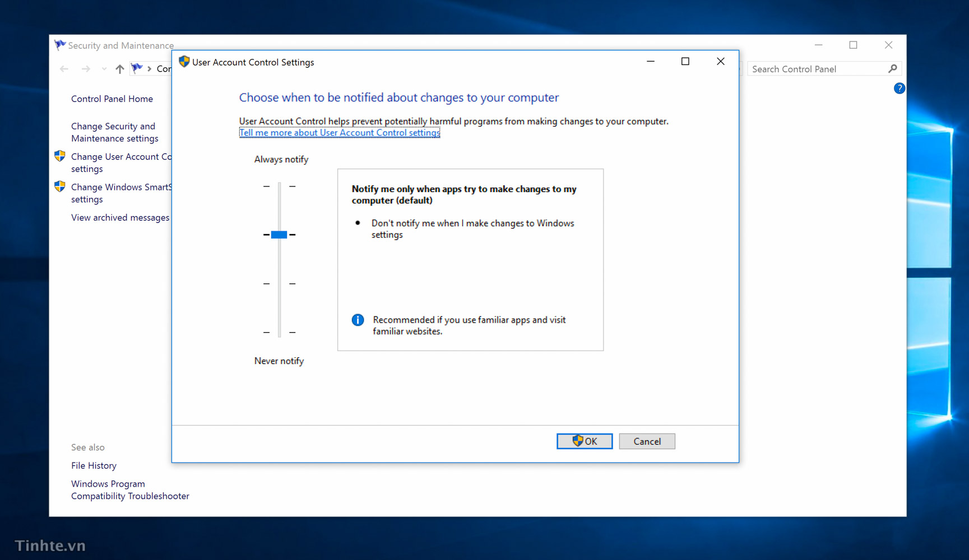Minimize the Security and Maintenance window
The image size is (969, 560).
pos(818,45)
